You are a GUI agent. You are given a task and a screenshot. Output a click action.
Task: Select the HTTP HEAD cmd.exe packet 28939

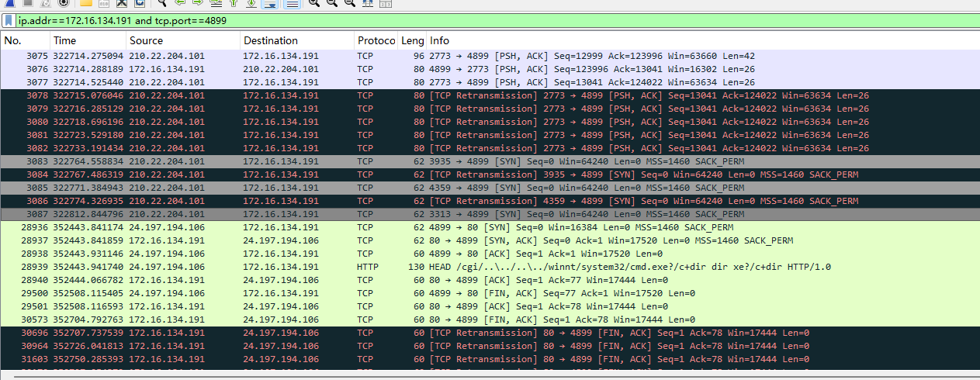tap(490, 267)
